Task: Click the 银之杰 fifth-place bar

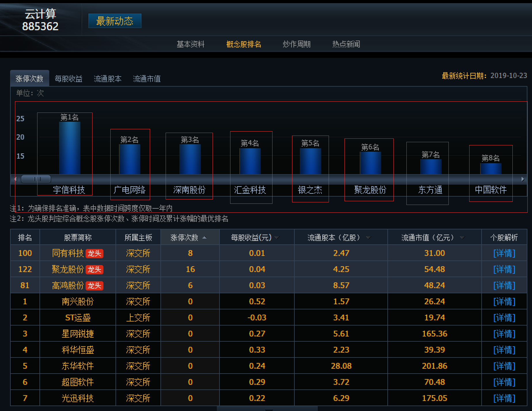Action: pyautogui.click(x=311, y=161)
